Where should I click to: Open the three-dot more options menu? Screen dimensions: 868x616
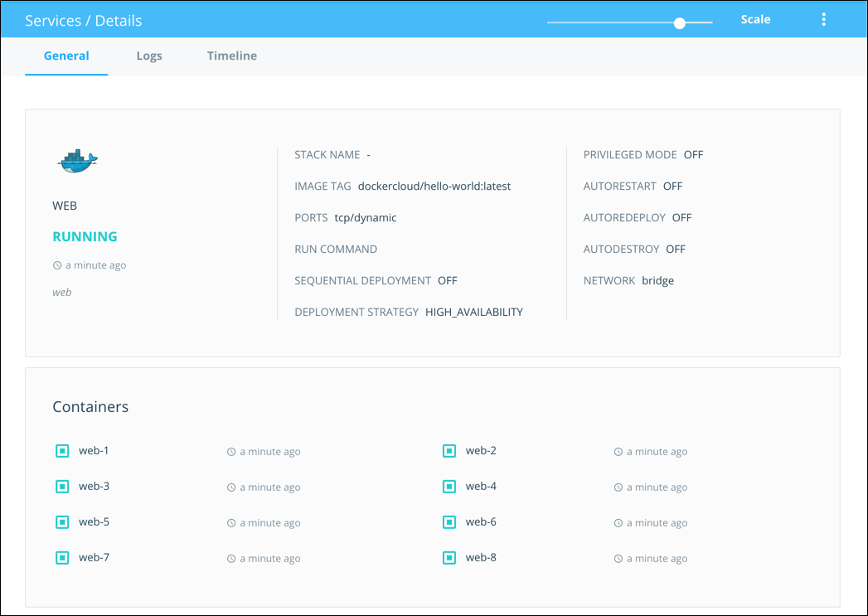(x=823, y=20)
